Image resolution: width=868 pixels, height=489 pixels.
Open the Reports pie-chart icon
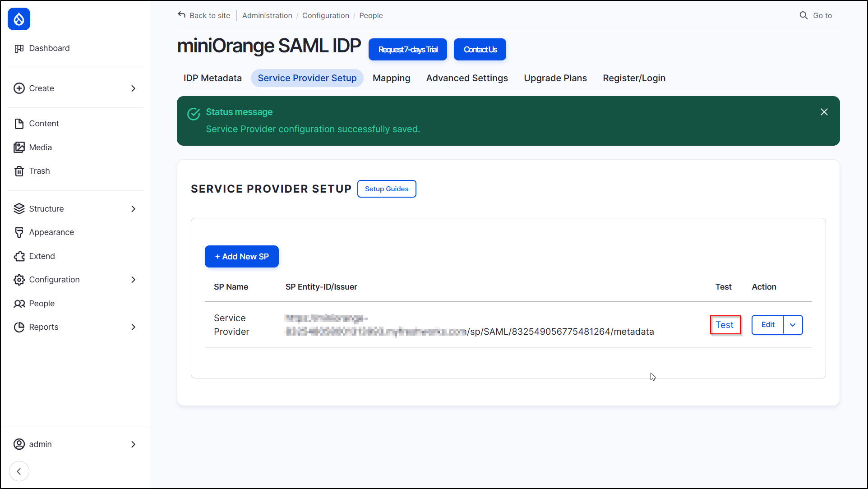coord(19,327)
